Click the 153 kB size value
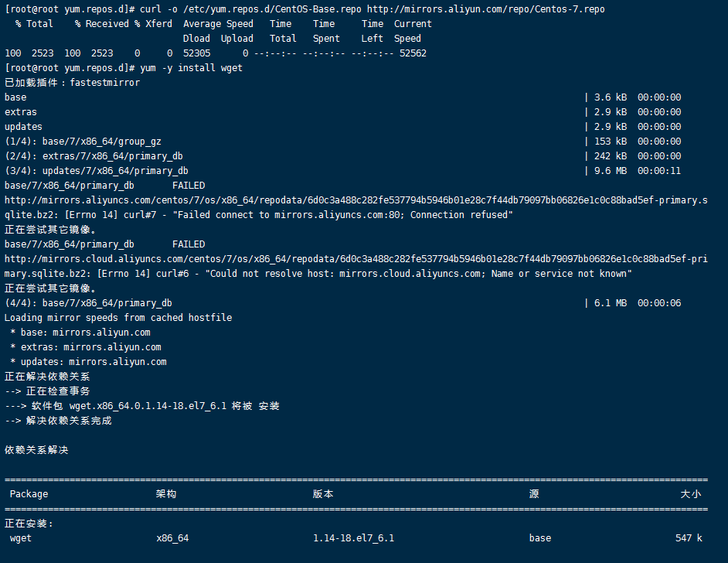This screenshot has width=728, height=563. coord(610,142)
